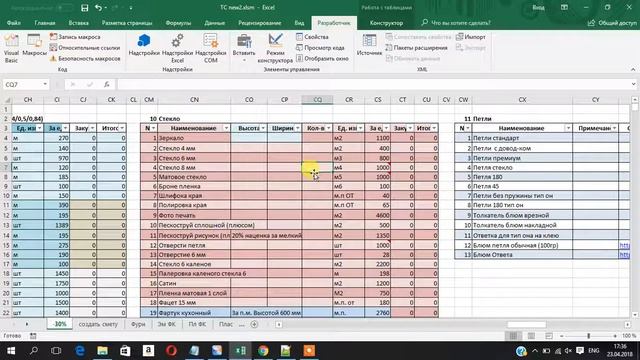Click zoom in plus button
This screenshot has height=360, width=640.
[615, 336]
